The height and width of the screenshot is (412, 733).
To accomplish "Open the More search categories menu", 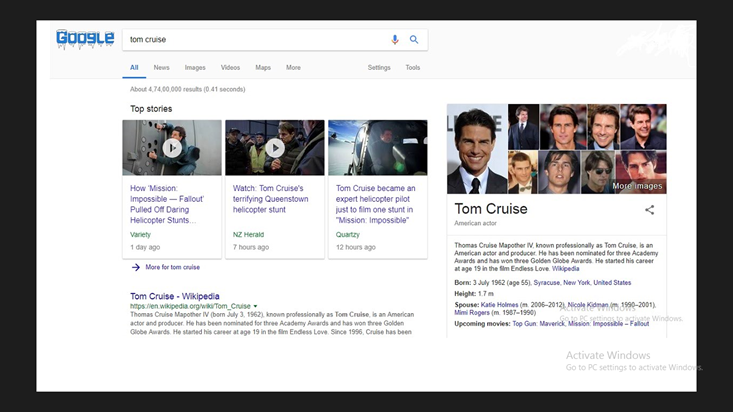I will [x=293, y=68].
